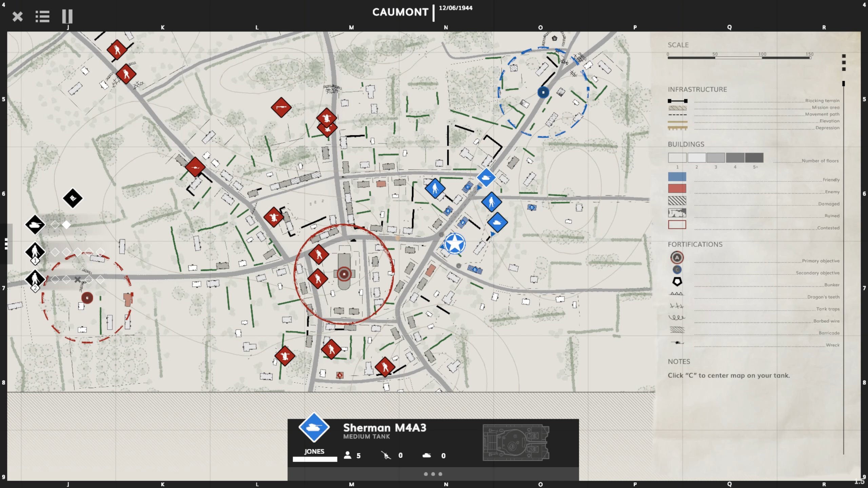Toggle the hollow diamond beside the tank unit
The width and height of the screenshot is (868, 488).
55,224
